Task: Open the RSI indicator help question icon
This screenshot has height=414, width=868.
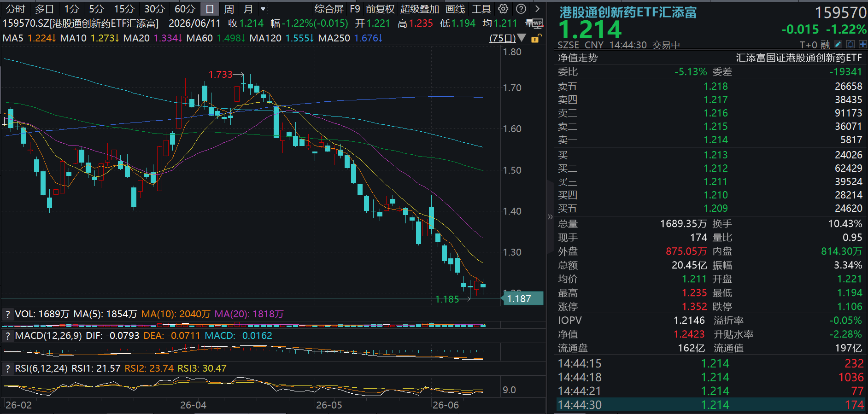Action: pos(7,368)
